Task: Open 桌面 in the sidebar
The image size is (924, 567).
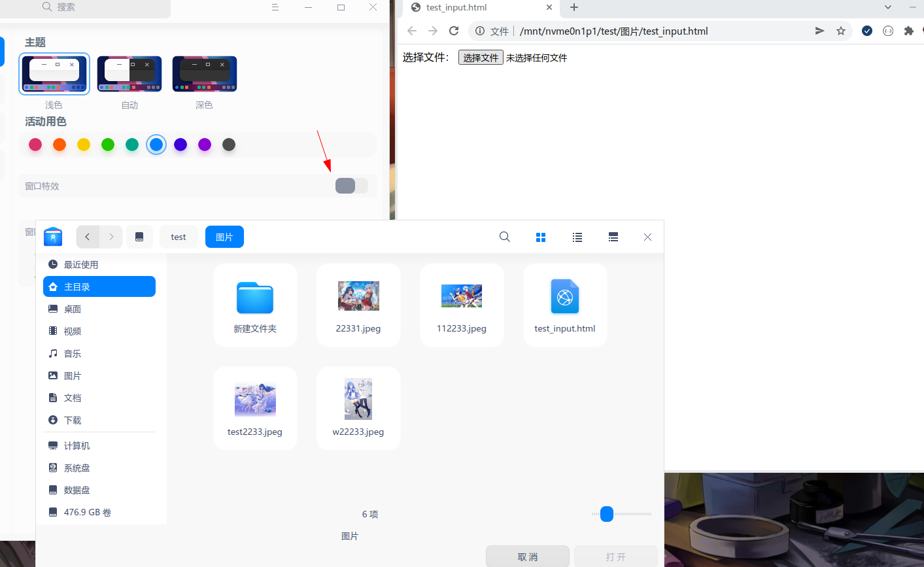Action: pos(99,309)
